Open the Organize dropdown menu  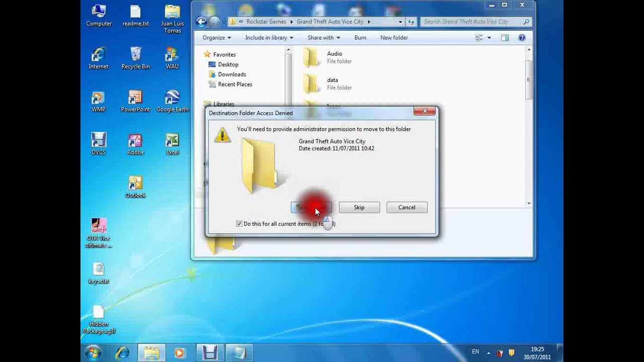(x=217, y=38)
